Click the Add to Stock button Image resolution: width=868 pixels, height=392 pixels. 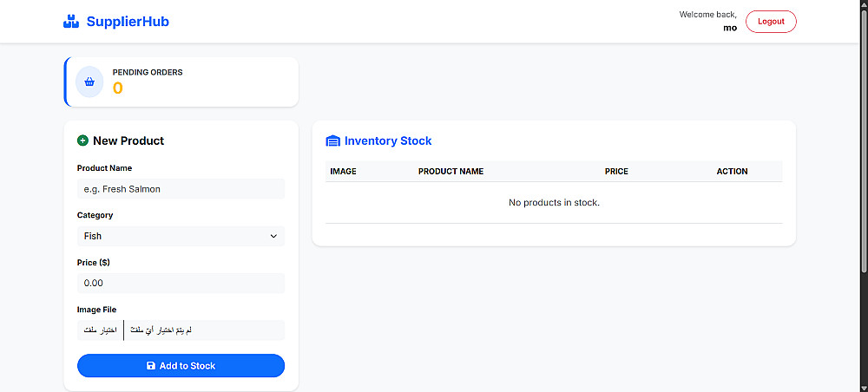pos(181,366)
